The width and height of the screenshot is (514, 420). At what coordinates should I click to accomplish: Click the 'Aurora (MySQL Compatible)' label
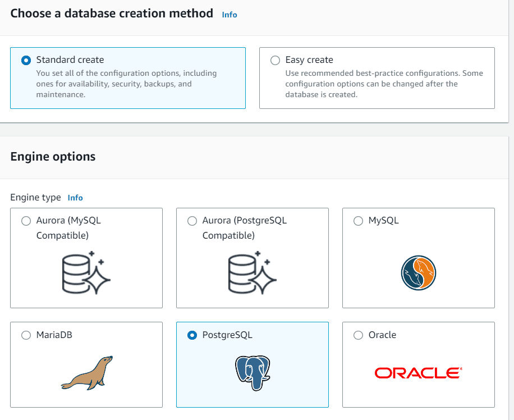coord(68,228)
